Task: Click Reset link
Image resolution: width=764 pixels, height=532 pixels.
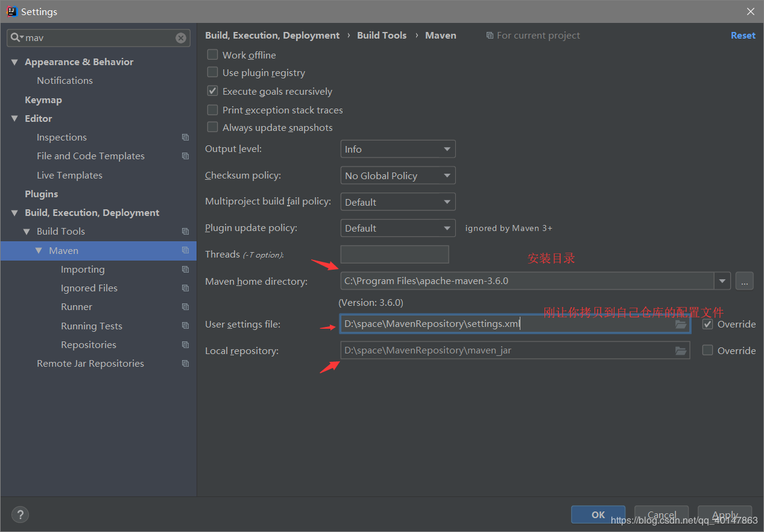Action: click(x=743, y=36)
